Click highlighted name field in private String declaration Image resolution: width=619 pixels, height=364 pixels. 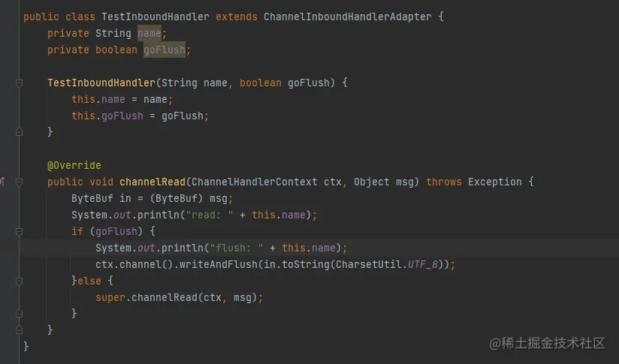tap(149, 34)
